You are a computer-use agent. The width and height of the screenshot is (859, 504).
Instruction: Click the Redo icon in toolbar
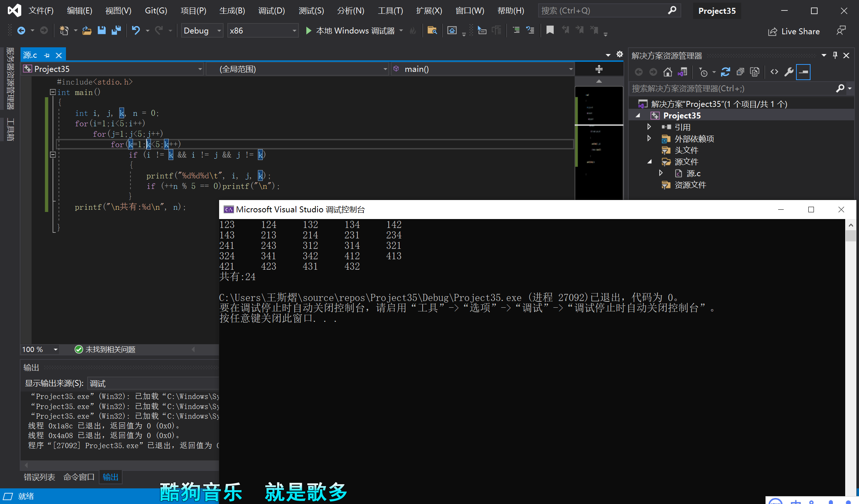click(x=160, y=31)
